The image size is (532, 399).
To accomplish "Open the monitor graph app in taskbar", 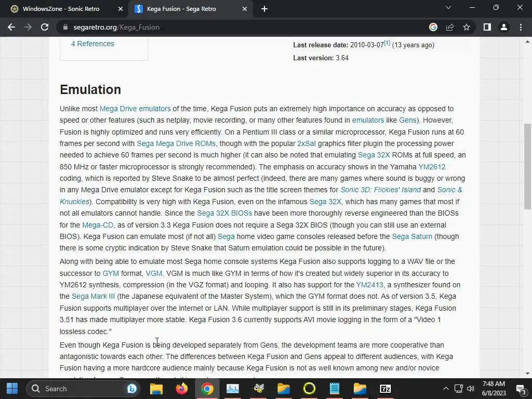I will pyautogui.click(x=233, y=389).
